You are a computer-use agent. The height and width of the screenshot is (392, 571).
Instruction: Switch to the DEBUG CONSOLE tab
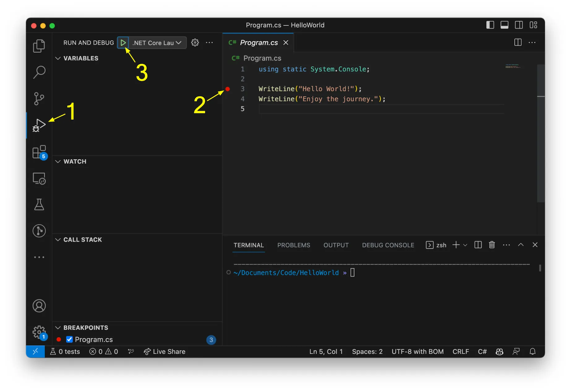click(x=388, y=245)
